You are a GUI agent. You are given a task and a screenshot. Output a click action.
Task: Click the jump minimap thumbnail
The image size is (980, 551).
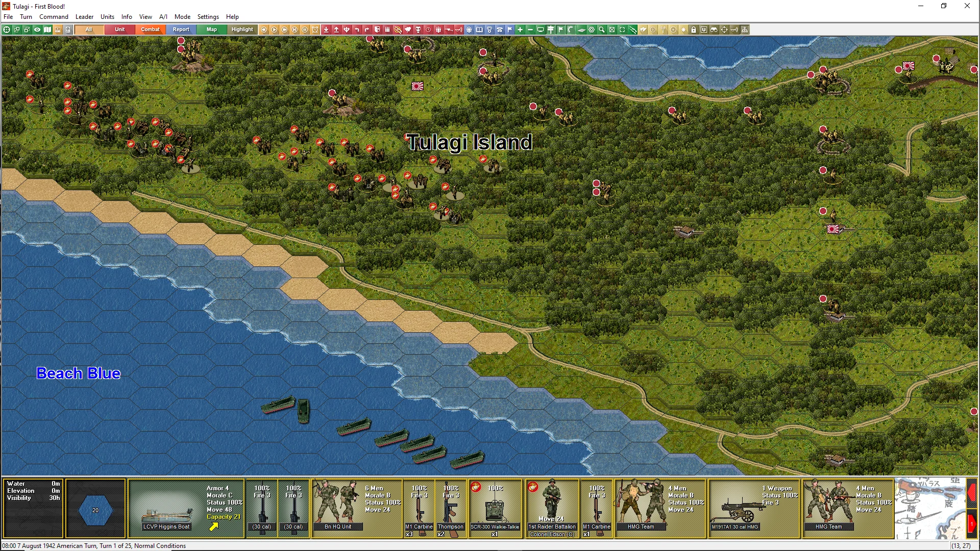pyautogui.click(x=929, y=508)
